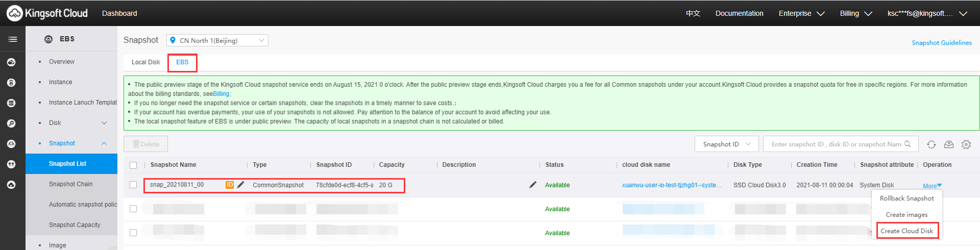Open the Snapshot ID filter dropdown
The width and height of the screenshot is (980, 250).
727,144
